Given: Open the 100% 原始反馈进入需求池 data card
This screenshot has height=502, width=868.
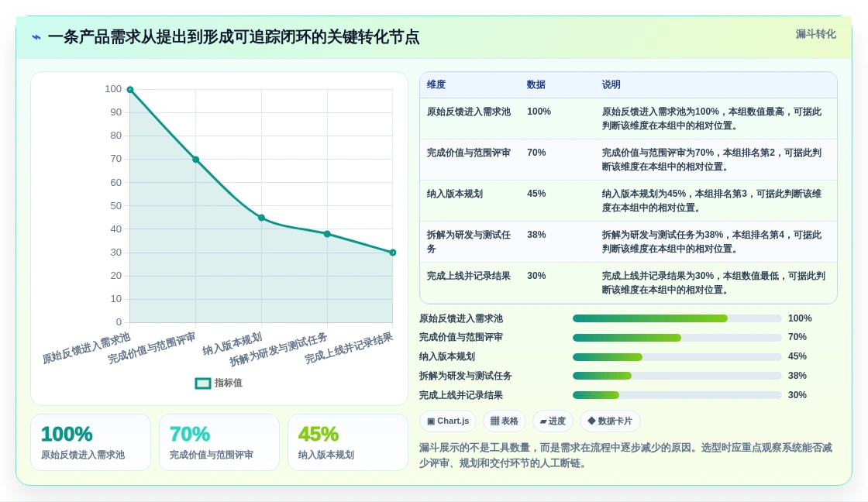Looking at the screenshot, I should 91,442.
